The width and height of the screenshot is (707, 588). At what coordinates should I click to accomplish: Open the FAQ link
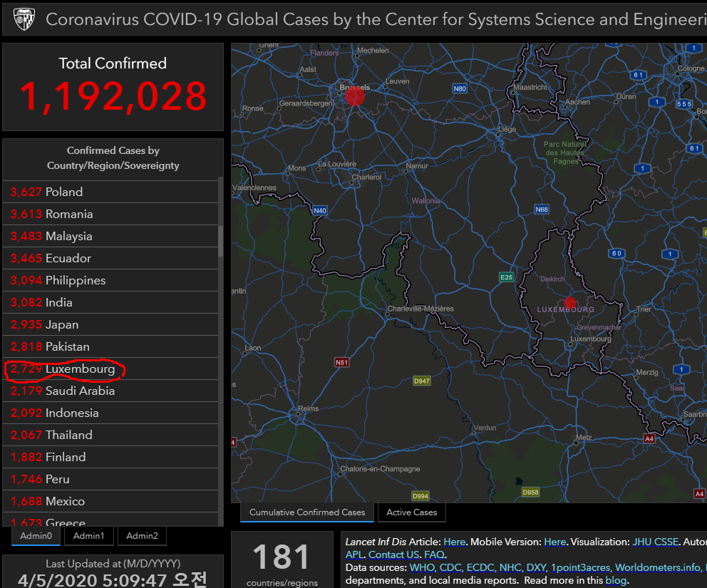pos(434,555)
